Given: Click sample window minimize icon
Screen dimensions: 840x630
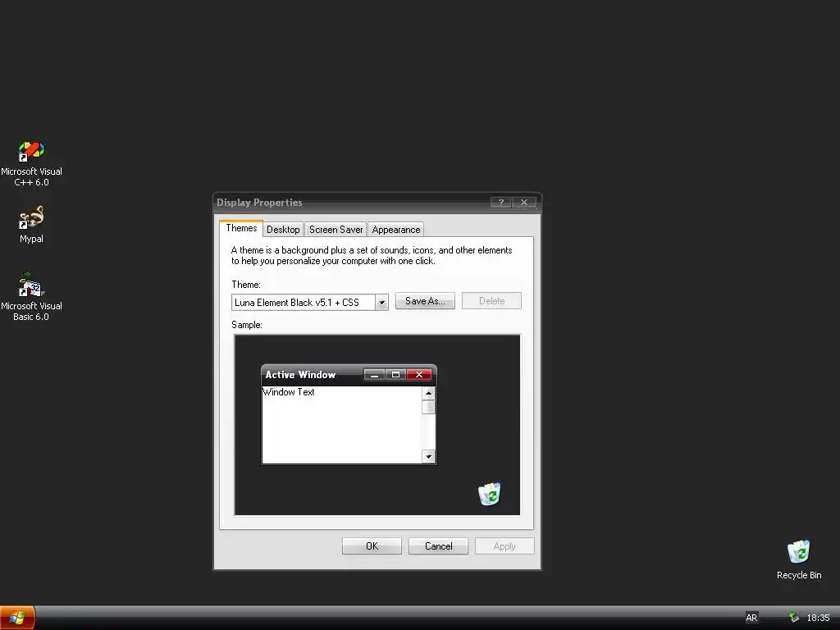Looking at the screenshot, I should click(x=374, y=374).
